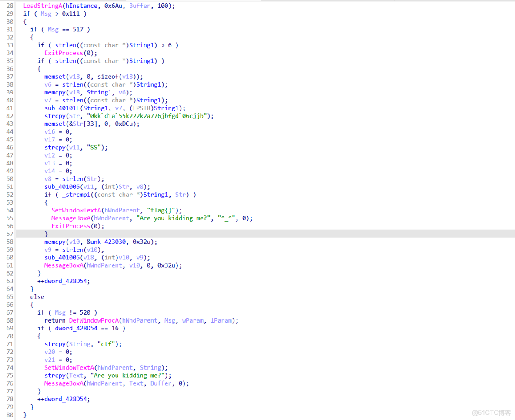515x420 pixels.
Task: Click the lParam argument on line 68
Action: click(x=221, y=321)
